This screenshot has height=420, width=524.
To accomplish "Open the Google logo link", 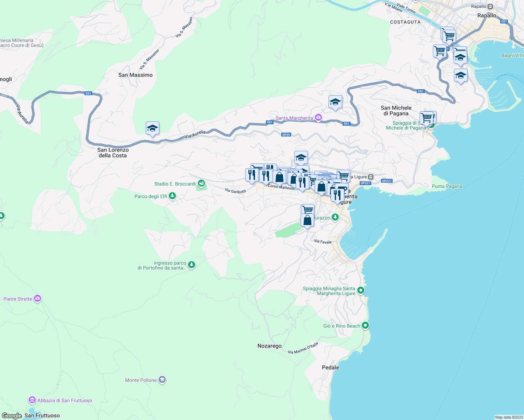I will (12, 416).
